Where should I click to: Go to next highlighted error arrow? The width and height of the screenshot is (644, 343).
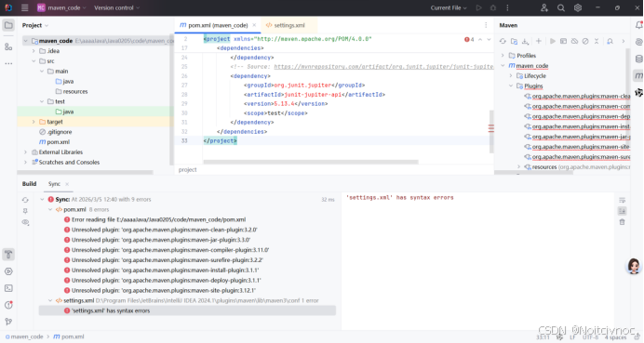(x=489, y=40)
